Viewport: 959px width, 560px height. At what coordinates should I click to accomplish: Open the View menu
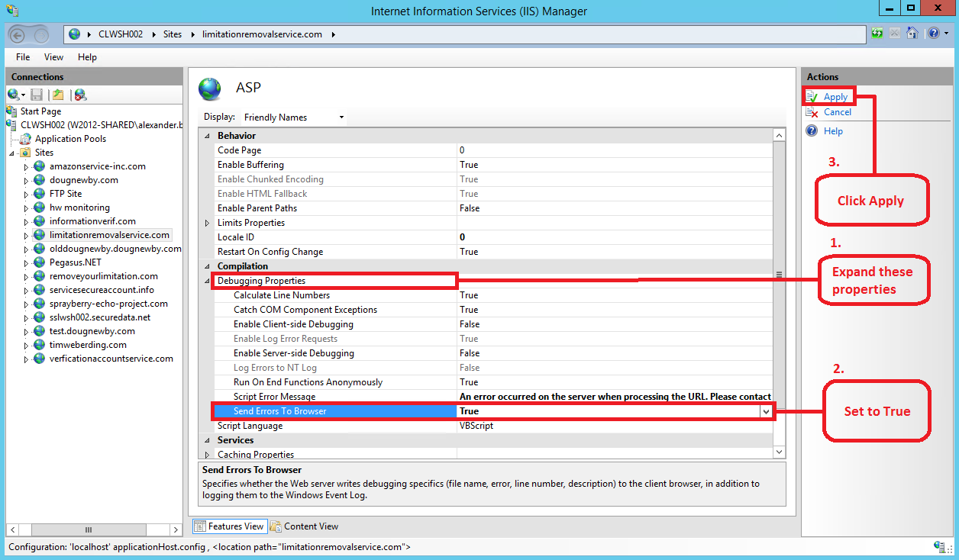point(53,57)
